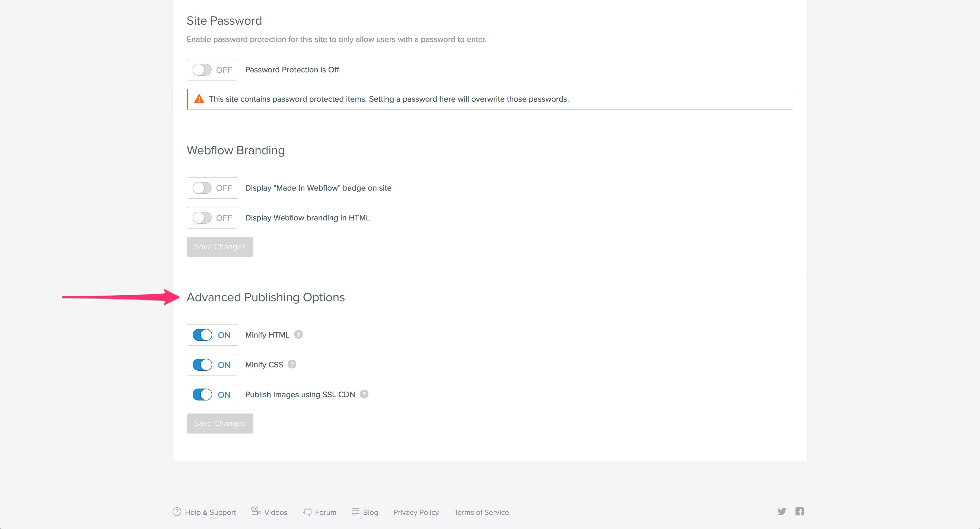Turn off the Minify CSS toggle

point(202,365)
